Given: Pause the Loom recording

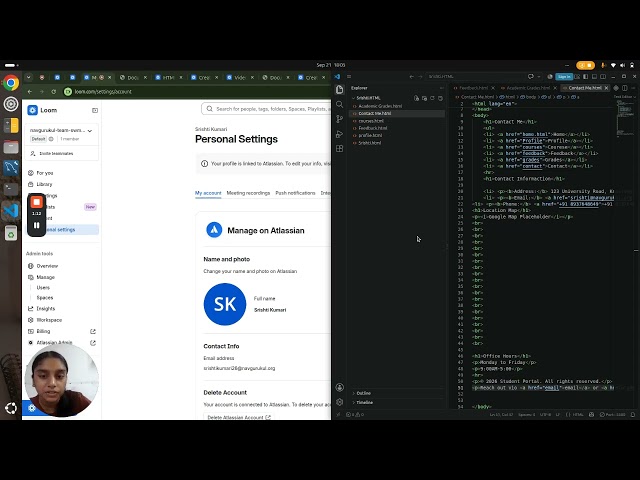Looking at the screenshot, I should [x=36, y=225].
